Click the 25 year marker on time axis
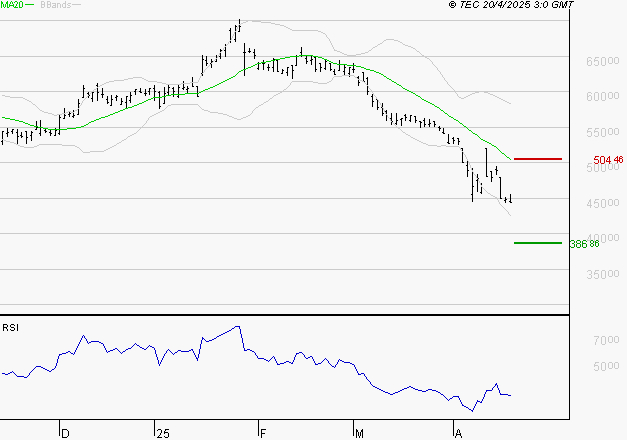The width and height of the screenshot is (627, 440). coord(163,433)
